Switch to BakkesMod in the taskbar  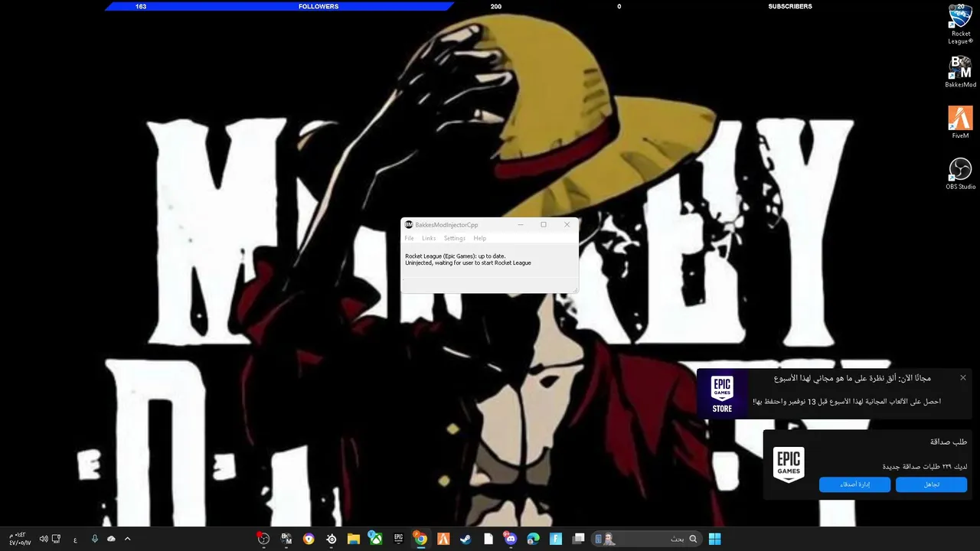pos(286,539)
